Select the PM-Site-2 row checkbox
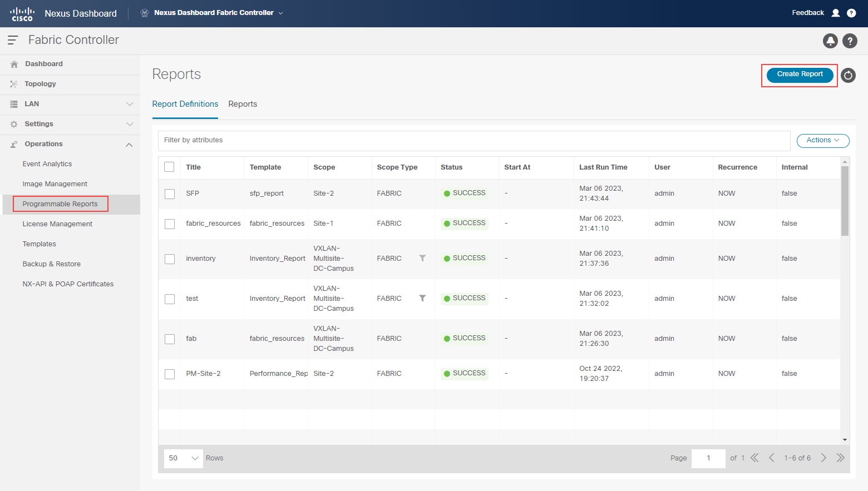 click(x=170, y=374)
